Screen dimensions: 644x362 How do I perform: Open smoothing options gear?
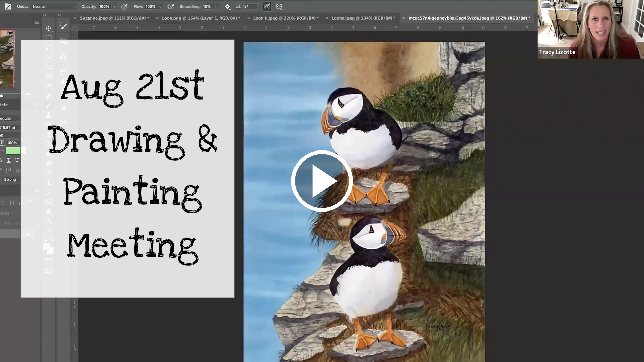click(x=227, y=7)
